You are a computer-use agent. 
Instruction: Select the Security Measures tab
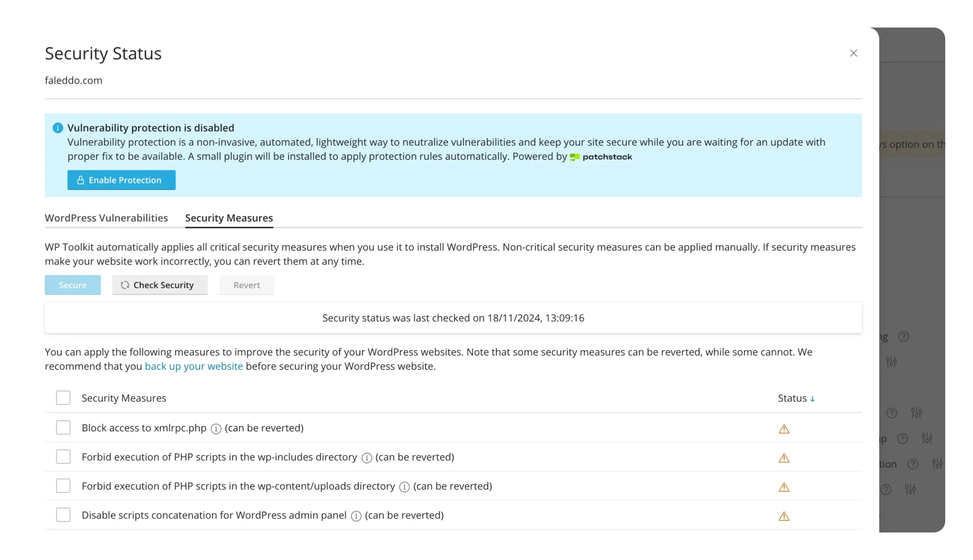(x=229, y=218)
